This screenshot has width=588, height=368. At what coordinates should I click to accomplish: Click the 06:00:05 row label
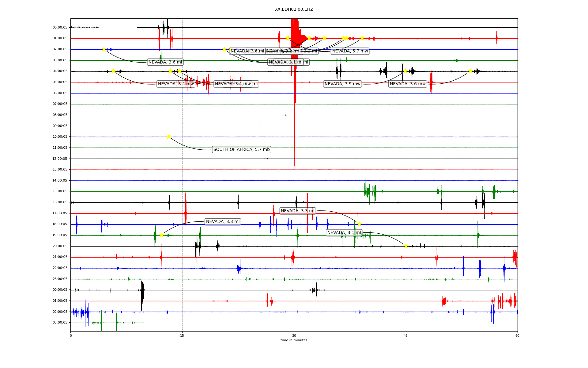(60, 93)
